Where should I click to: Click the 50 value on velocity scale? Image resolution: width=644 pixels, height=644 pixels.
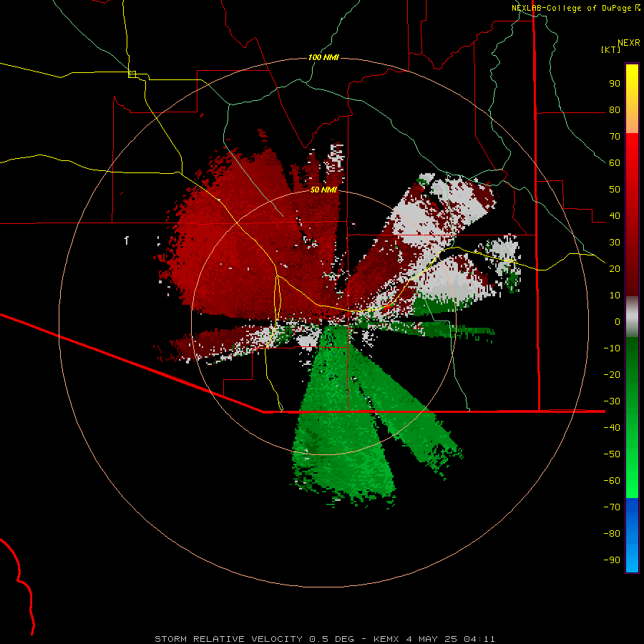pyautogui.click(x=615, y=190)
